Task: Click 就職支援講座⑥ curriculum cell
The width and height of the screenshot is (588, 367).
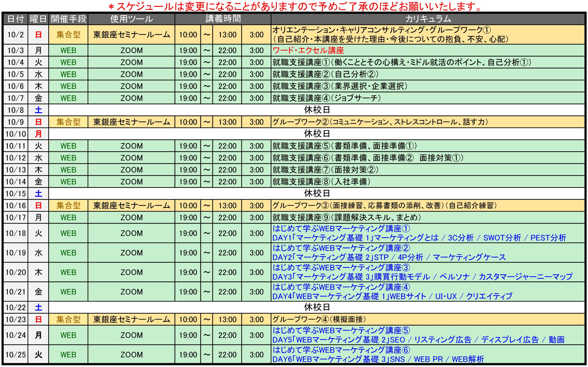Action: [x=428, y=158]
